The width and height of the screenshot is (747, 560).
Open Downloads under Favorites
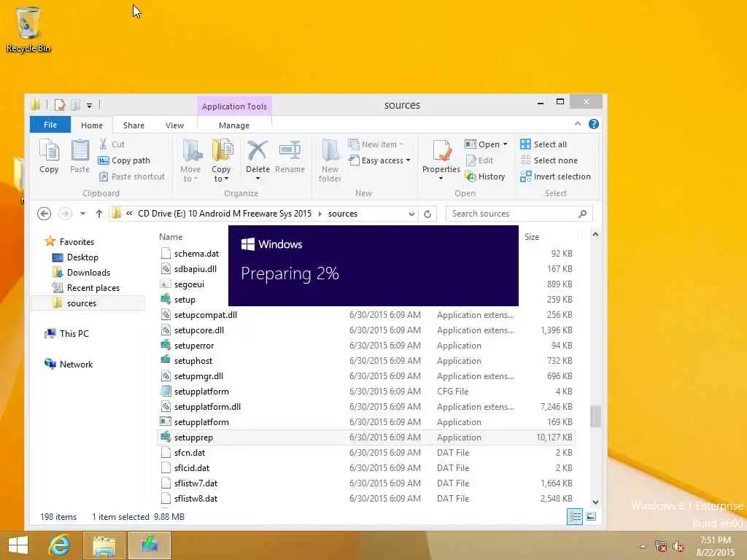pos(88,273)
